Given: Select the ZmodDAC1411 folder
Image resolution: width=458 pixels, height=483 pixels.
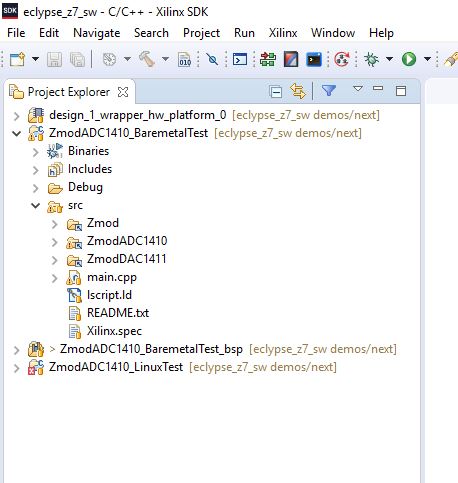Looking at the screenshot, I should click(x=126, y=259).
